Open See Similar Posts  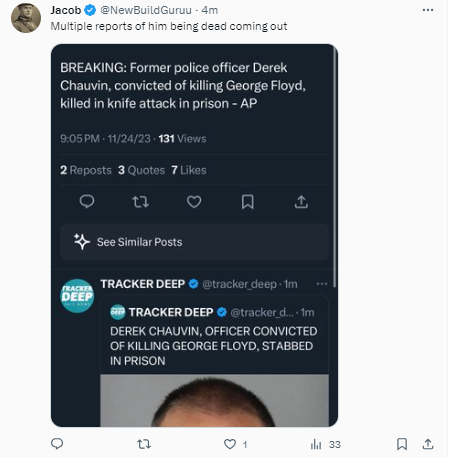pos(194,242)
